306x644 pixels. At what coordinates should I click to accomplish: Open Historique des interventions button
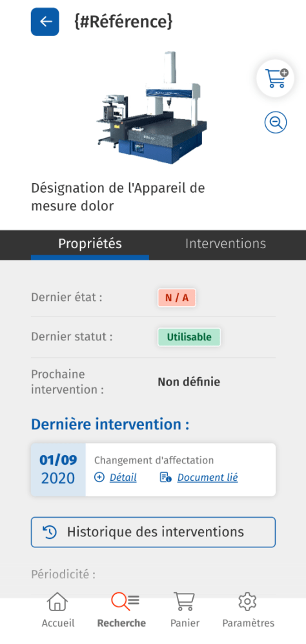pos(153,532)
